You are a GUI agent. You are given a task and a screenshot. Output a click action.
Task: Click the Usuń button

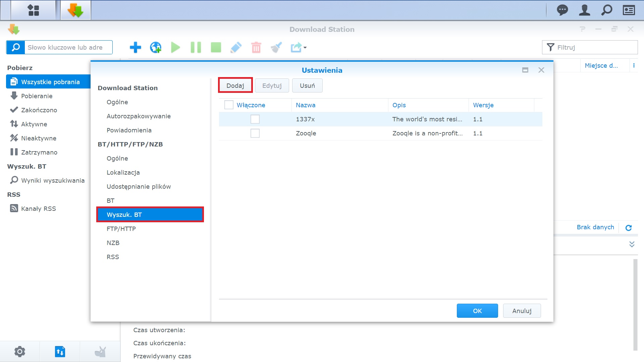(x=307, y=85)
